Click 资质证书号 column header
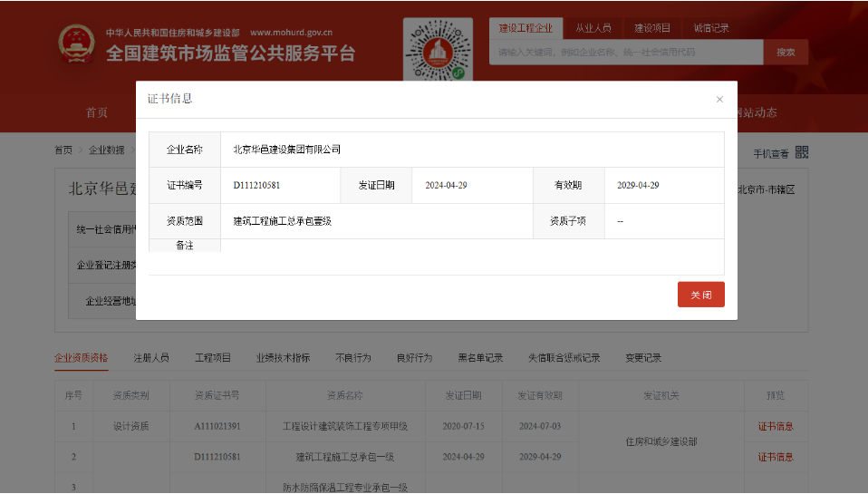 217,395
